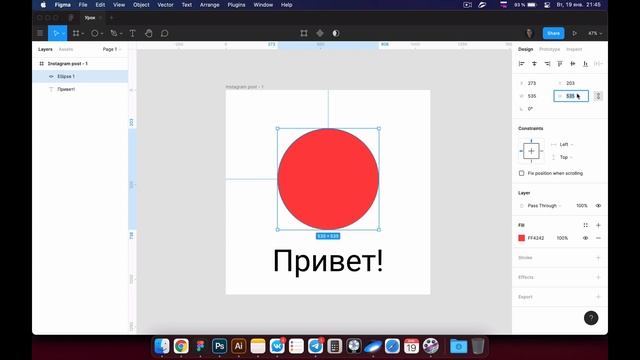
Task: Open the Arrange menu
Action: [x=209, y=5]
